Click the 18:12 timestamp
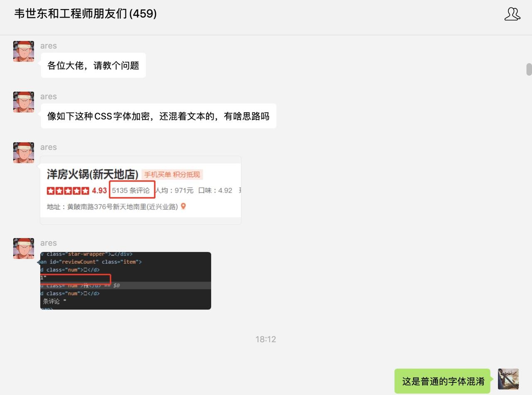Screen dimensions: 532x395 (x=266, y=339)
